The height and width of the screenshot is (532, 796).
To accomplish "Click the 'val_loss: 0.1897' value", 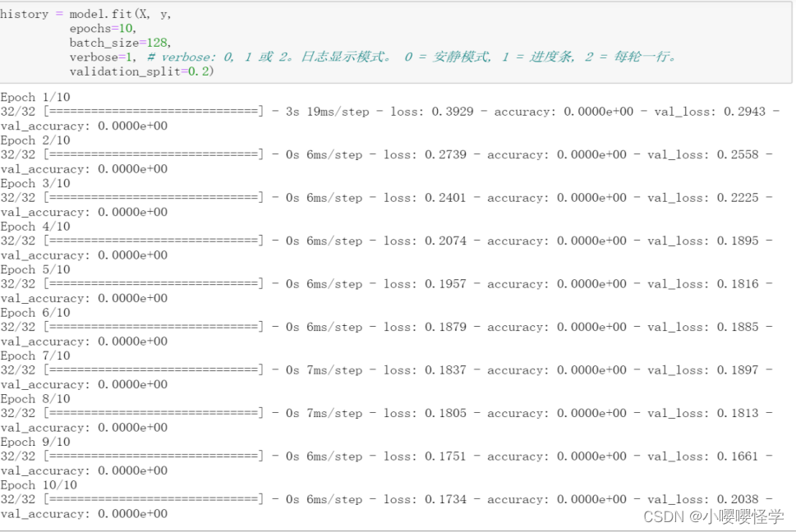I will [x=702, y=370].
